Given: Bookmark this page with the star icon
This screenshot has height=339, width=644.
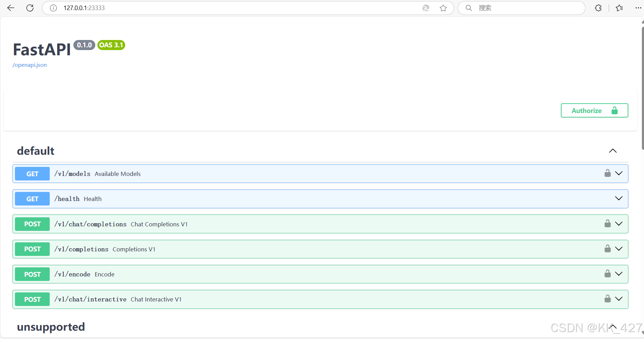Looking at the screenshot, I should pos(443,8).
